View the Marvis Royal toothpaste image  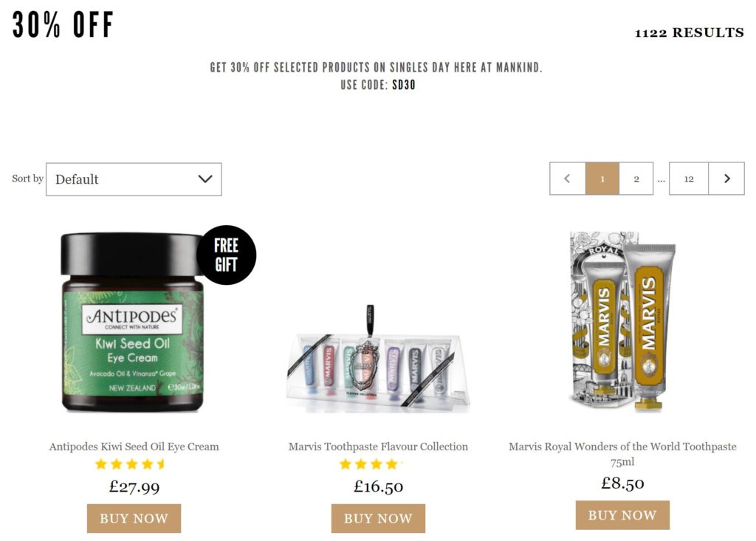pyautogui.click(x=622, y=322)
